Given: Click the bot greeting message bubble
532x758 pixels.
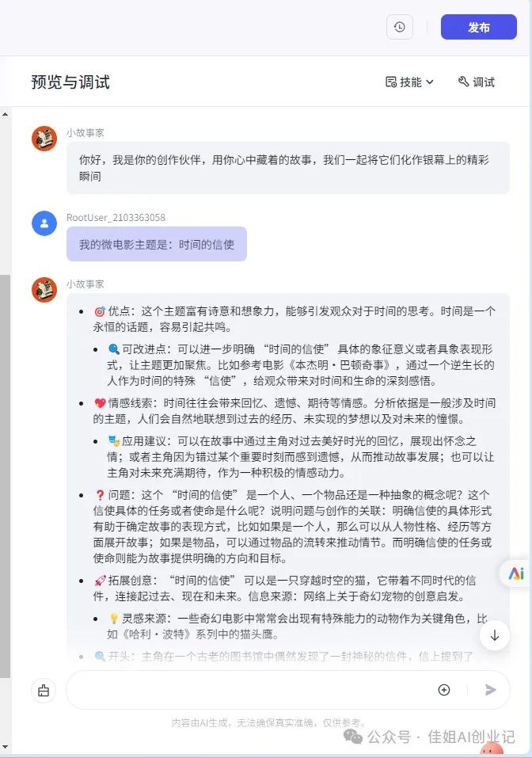Looking at the screenshot, I should tap(288, 168).
